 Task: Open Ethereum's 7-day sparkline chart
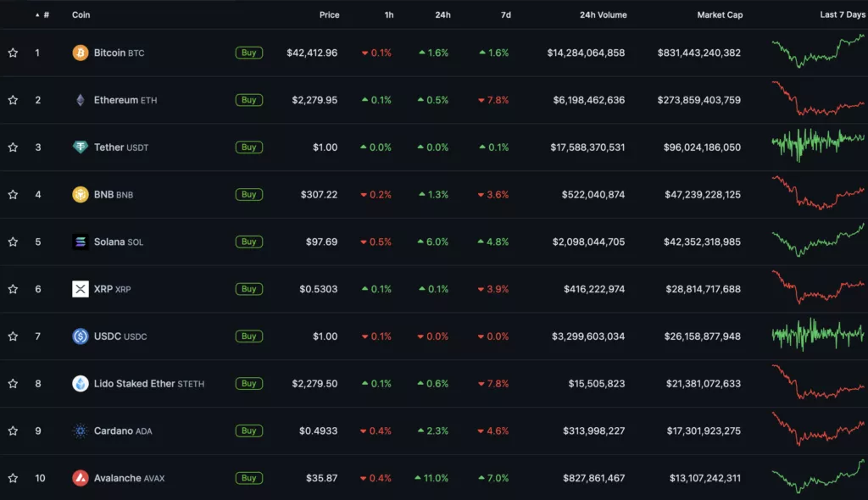(x=818, y=98)
